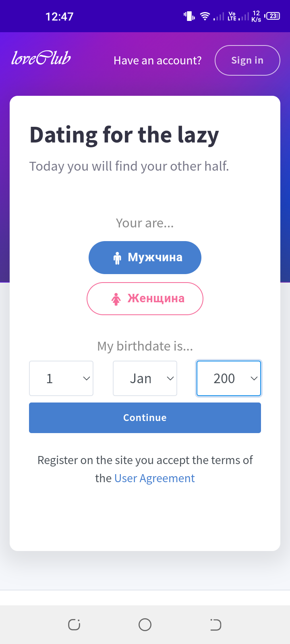Open the User Agreement link
Viewport: 290px width, 644px height.
154,478
